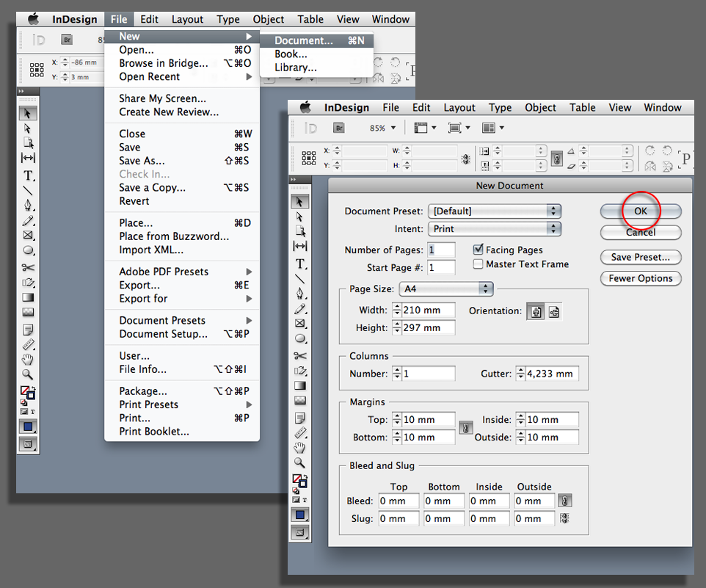Click the Apply Color swatch in the left window toolbar

coord(28,427)
